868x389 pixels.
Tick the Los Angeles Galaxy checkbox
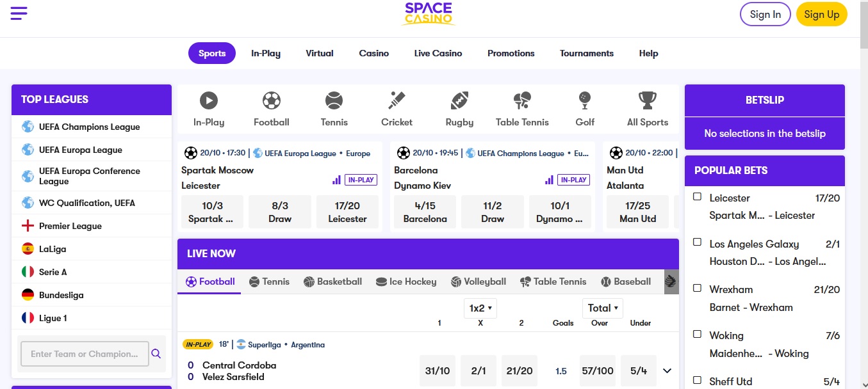coord(698,242)
